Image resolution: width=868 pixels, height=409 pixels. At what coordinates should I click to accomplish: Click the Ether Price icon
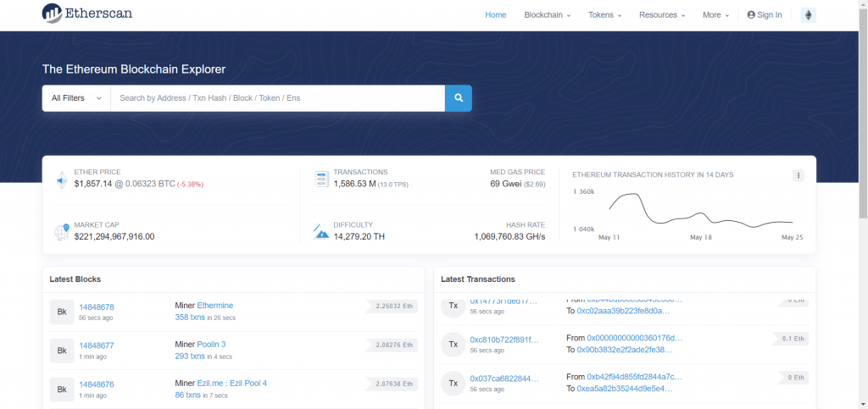(61, 180)
